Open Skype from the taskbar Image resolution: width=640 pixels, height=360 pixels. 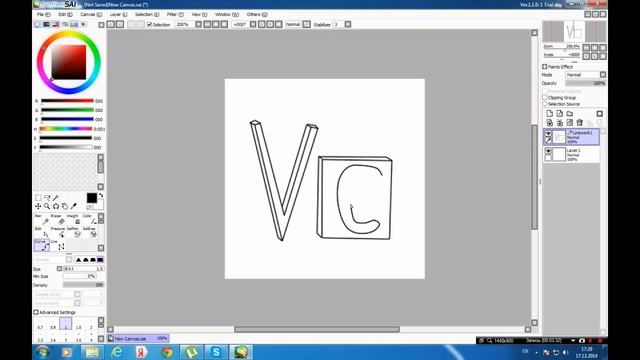click(x=216, y=352)
